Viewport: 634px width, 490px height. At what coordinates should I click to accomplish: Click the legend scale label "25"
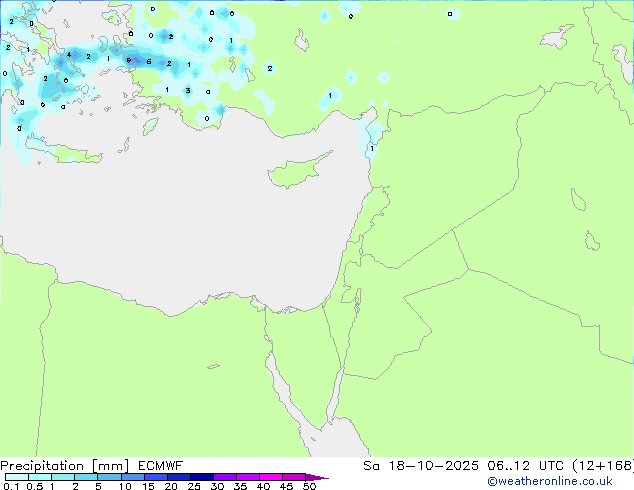tap(194, 486)
